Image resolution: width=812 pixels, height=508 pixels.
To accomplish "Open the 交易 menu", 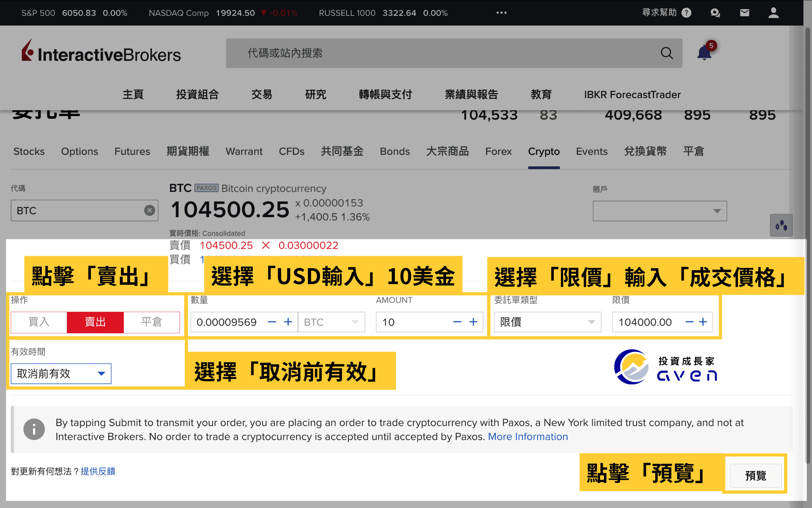I will [262, 95].
